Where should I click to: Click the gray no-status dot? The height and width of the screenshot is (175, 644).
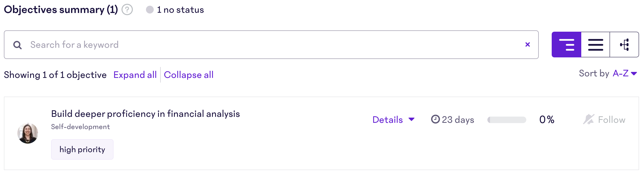click(x=150, y=10)
